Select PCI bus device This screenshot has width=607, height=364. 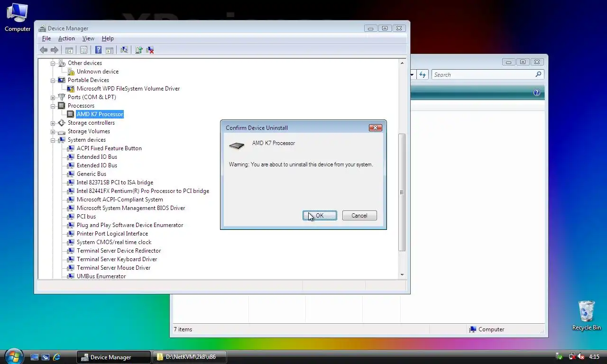pyautogui.click(x=86, y=217)
